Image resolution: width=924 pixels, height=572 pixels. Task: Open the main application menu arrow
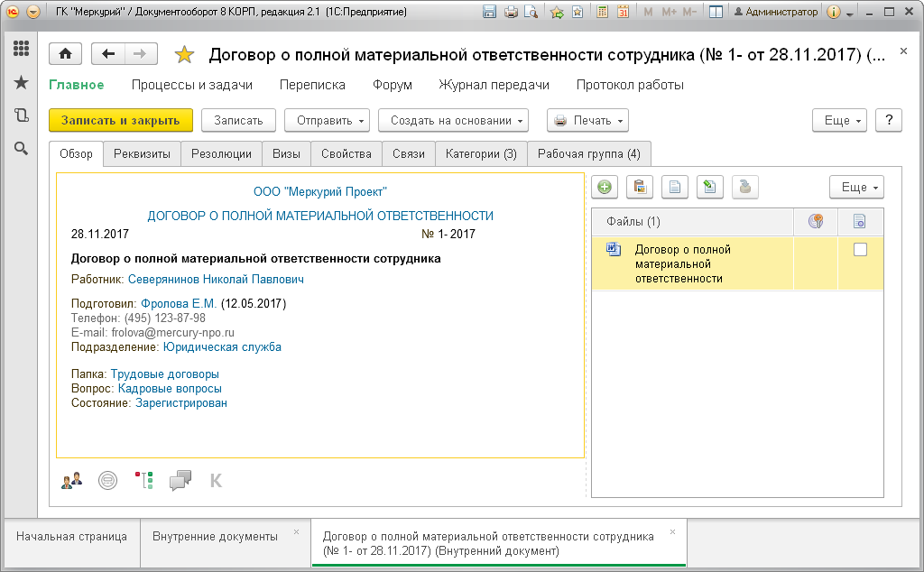(x=33, y=12)
